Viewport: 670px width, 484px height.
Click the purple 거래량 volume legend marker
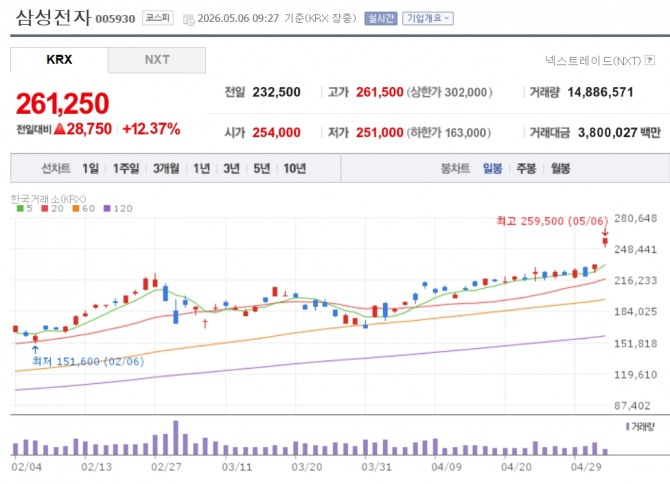click(627, 426)
